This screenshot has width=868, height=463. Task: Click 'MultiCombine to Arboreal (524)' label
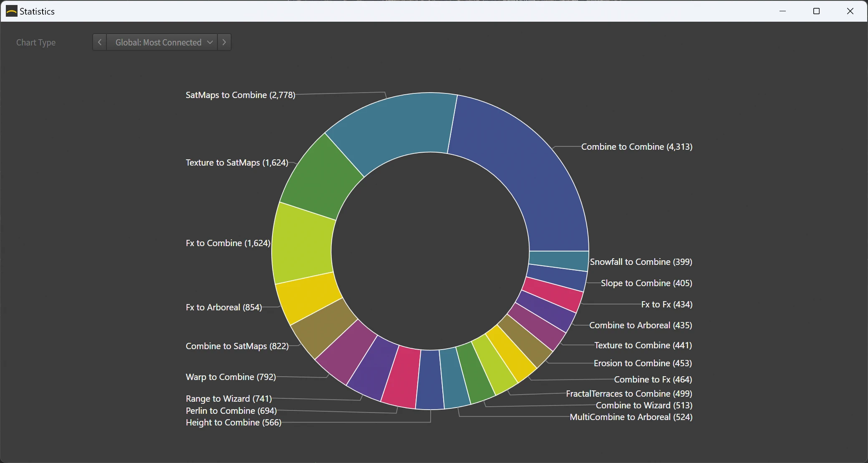point(631,417)
